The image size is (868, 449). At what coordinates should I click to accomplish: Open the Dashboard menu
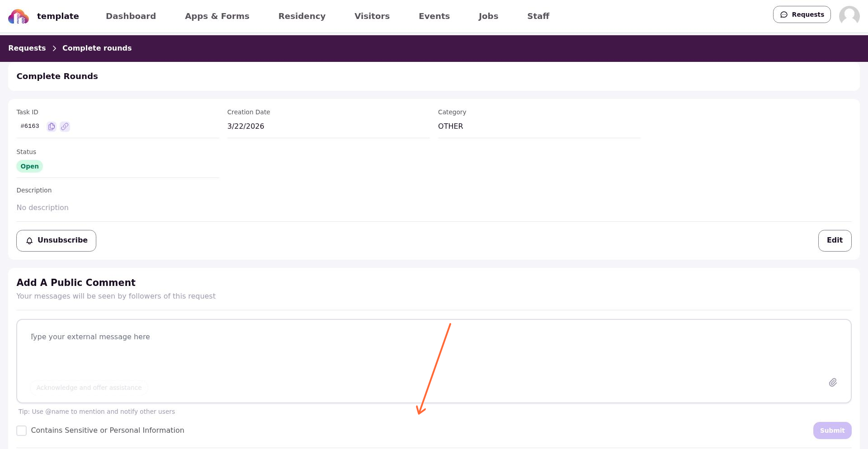131,16
